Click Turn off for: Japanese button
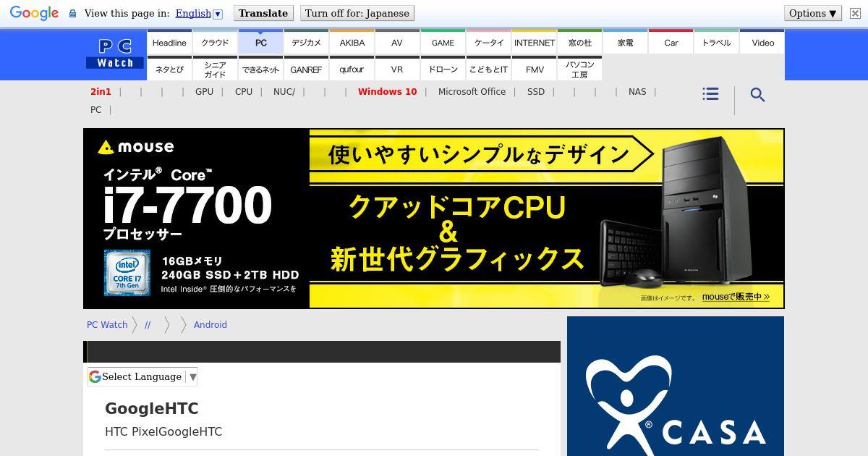This screenshot has width=868, height=456. (x=357, y=13)
